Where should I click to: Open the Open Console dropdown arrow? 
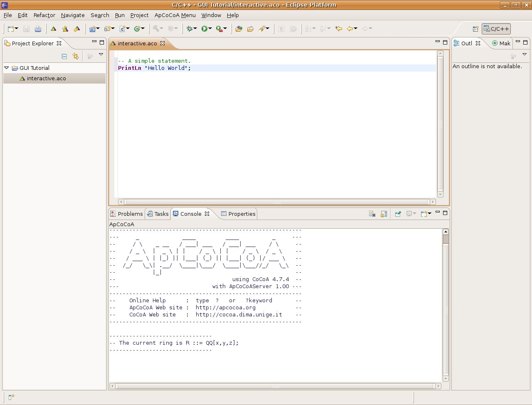point(430,214)
